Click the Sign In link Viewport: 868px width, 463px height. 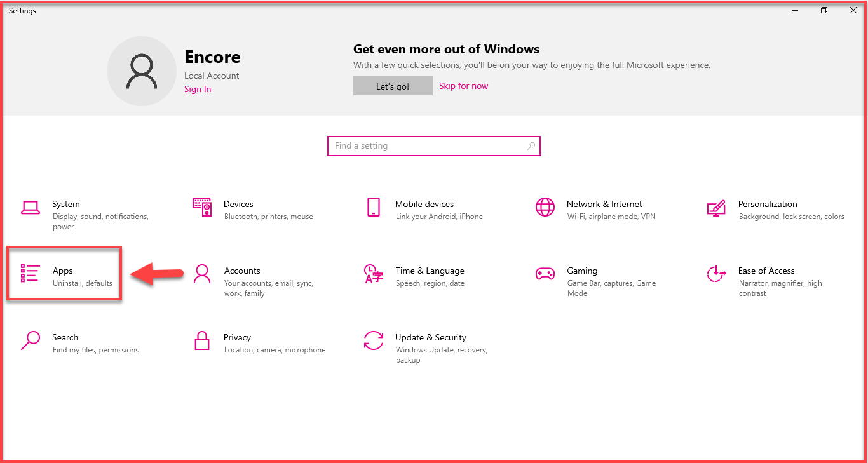point(198,90)
